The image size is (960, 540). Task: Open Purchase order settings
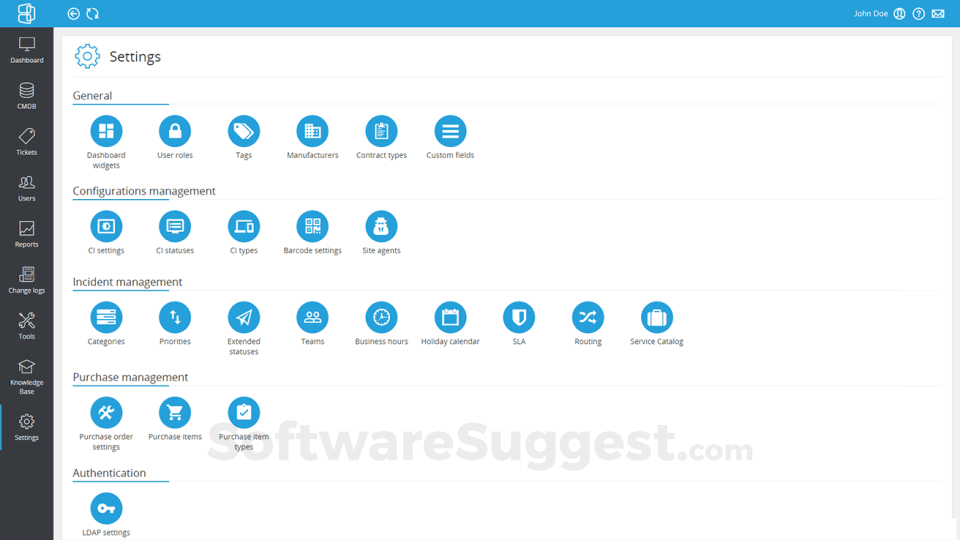106,413
